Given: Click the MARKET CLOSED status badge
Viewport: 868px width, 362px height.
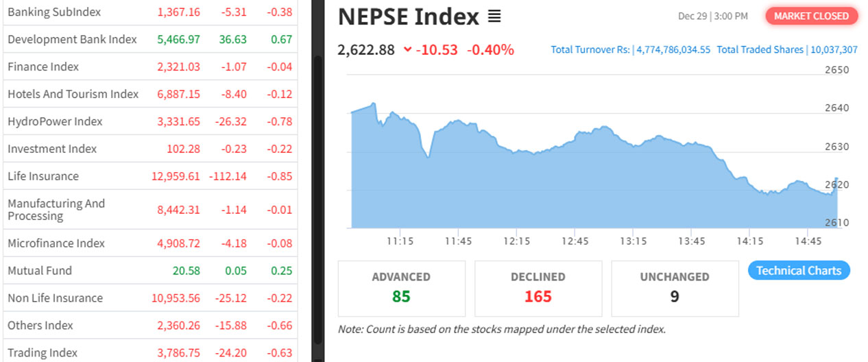Looking at the screenshot, I should [811, 16].
